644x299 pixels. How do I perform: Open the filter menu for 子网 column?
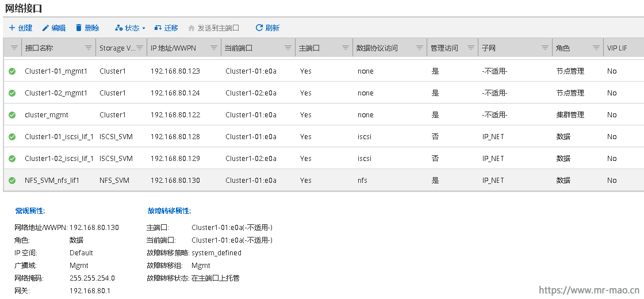click(x=545, y=48)
